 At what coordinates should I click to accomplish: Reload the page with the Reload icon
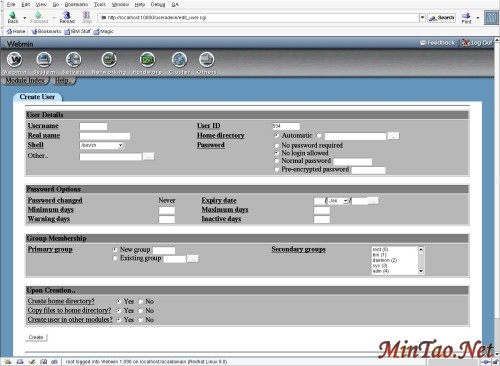[67, 17]
